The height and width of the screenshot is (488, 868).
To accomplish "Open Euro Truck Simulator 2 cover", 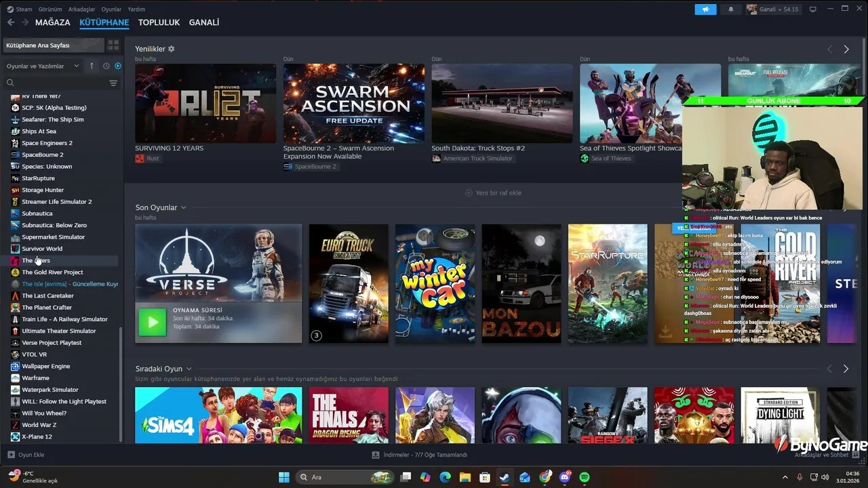I will point(349,283).
